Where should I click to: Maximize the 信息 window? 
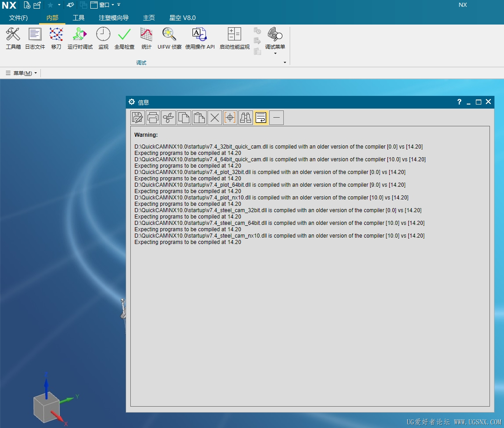[x=479, y=102]
